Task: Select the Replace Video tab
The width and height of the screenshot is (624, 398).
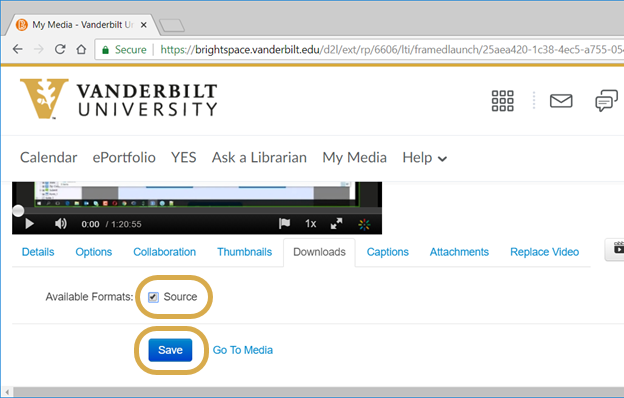Action: (544, 252)
